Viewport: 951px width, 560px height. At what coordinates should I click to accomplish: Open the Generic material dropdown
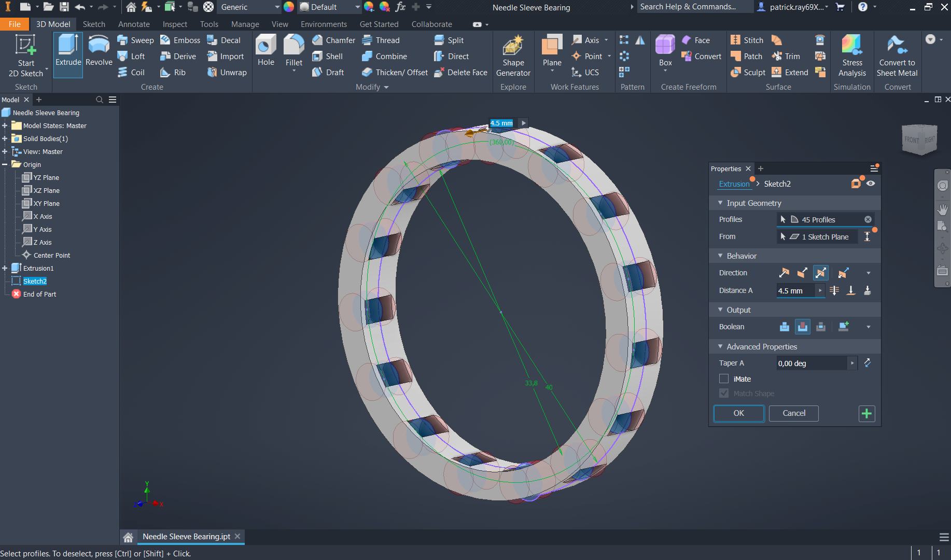point(277,7)
